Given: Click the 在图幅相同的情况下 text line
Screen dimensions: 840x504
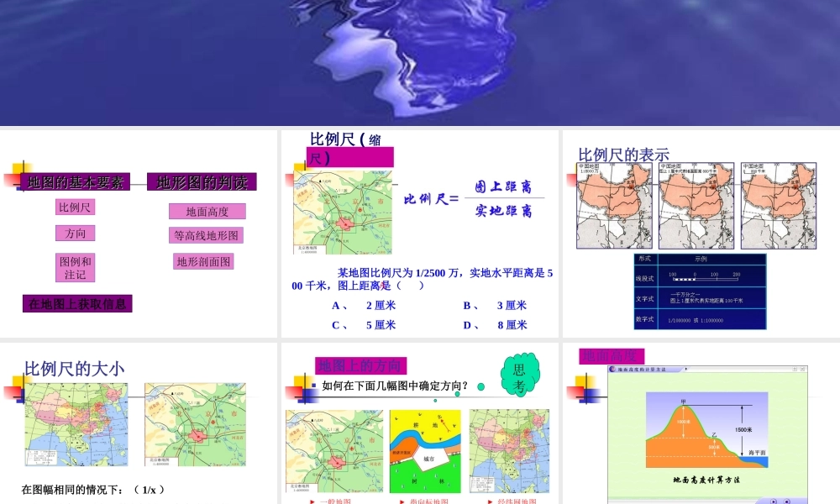Looking at the screenshot, I should coord(92,490).
